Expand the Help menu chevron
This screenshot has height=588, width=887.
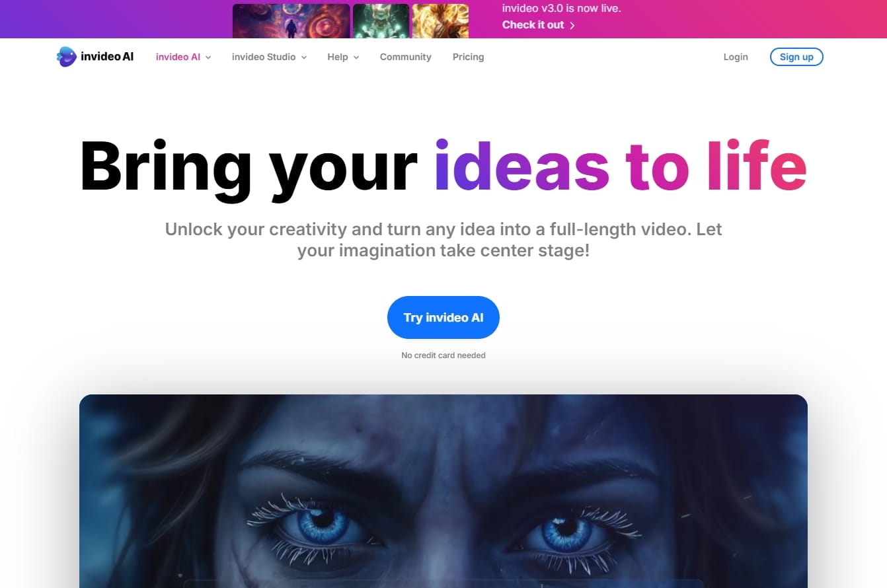point(356,57)
